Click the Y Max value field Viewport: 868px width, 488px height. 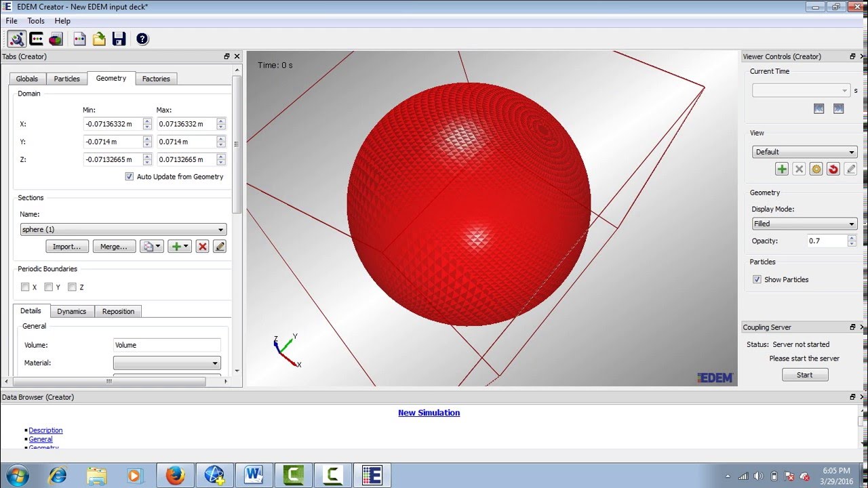tap(186, 142)
